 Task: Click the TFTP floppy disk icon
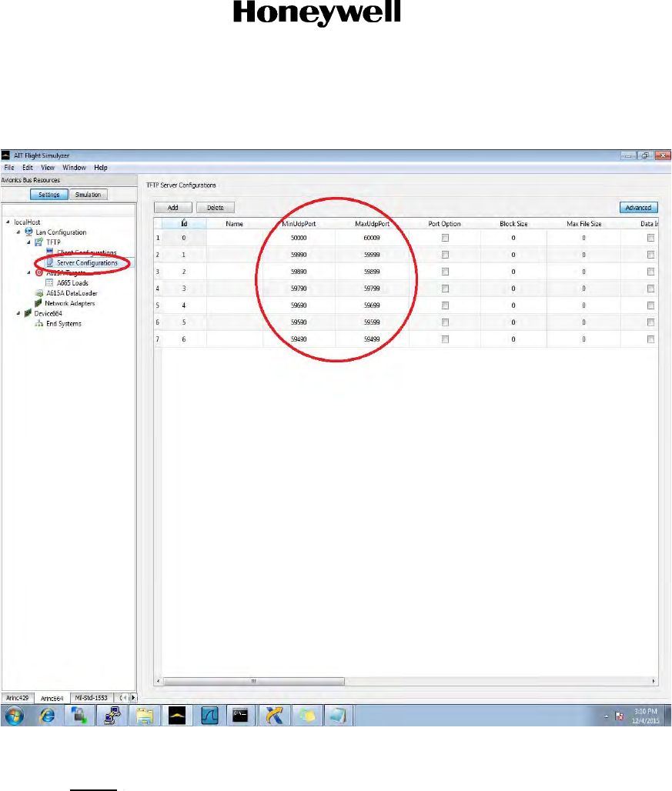[x=38, y=242]
